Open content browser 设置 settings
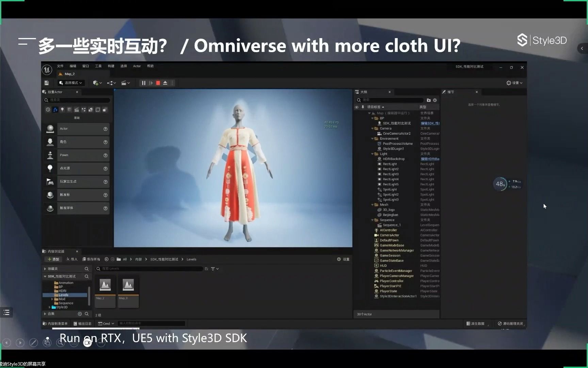 click(x=343, y=259)
